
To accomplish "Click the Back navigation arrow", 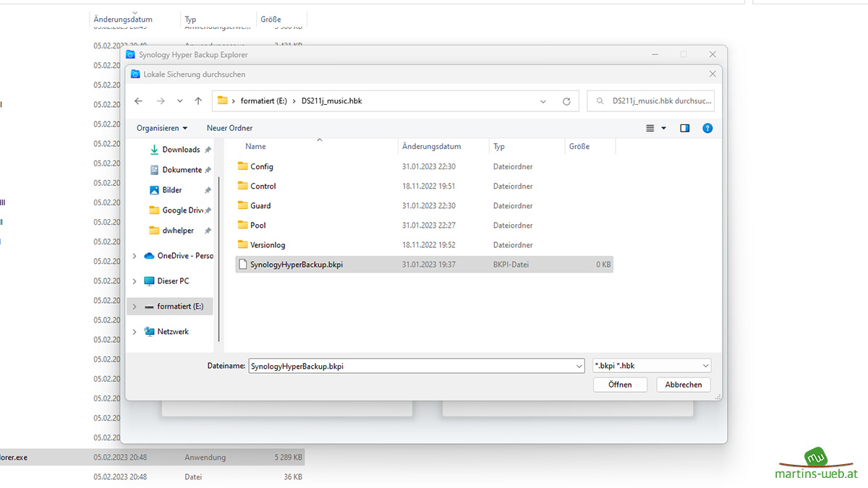I will 139,101.
